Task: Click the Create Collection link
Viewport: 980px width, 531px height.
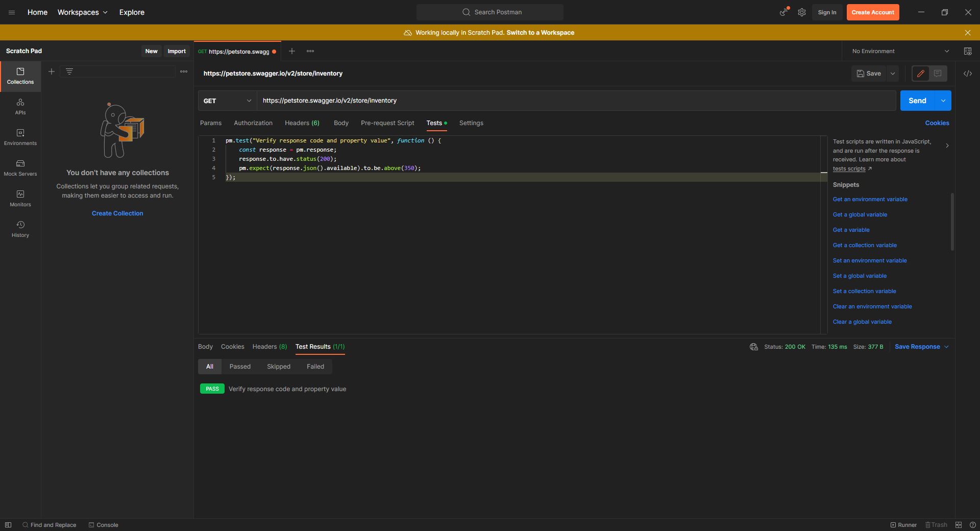Action: pos(117,213)
